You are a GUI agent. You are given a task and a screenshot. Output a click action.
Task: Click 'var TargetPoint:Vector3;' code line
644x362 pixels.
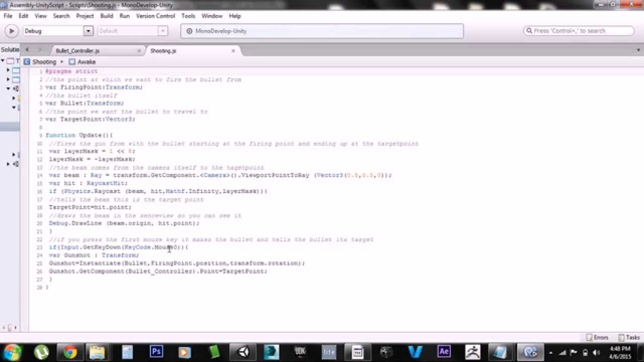pos(90,120)
